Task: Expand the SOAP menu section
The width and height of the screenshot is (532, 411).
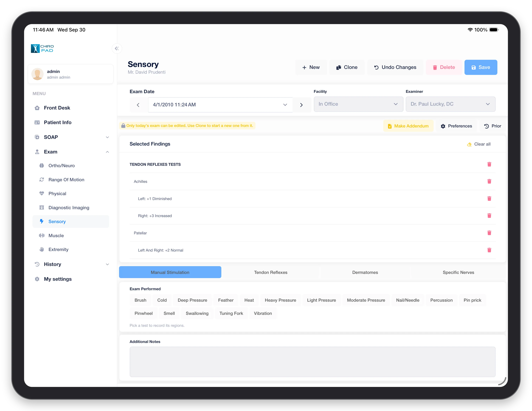Action: tap(71, 137)
